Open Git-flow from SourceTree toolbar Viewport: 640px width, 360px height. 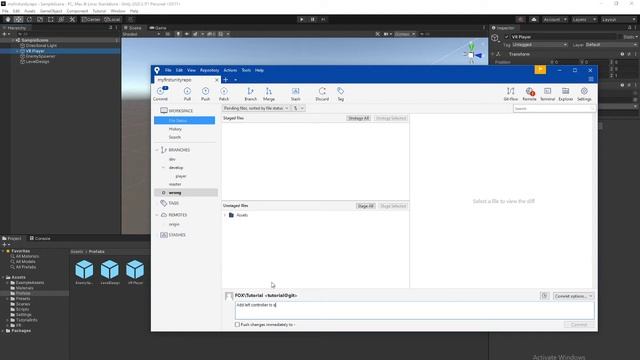coord(511,93)
